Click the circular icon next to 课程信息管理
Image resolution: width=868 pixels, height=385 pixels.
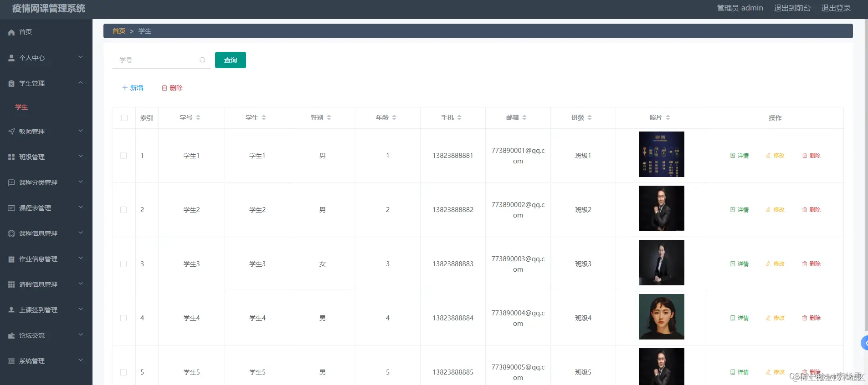[11, 233]
